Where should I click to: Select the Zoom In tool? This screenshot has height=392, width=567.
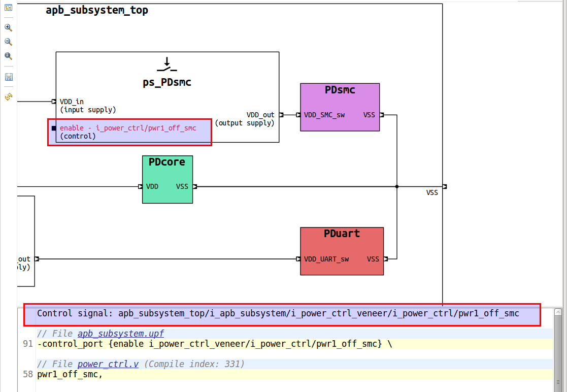tap(8, 27)
